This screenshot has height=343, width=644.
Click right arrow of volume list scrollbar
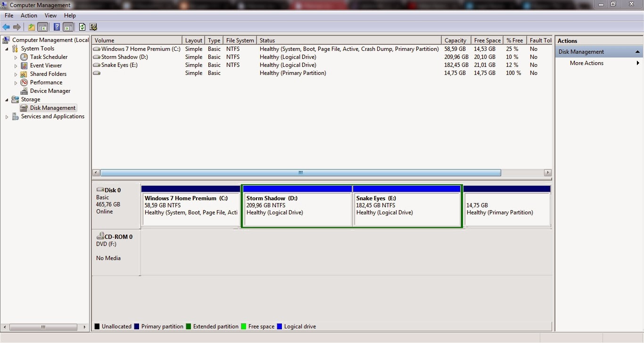[547, 173]
